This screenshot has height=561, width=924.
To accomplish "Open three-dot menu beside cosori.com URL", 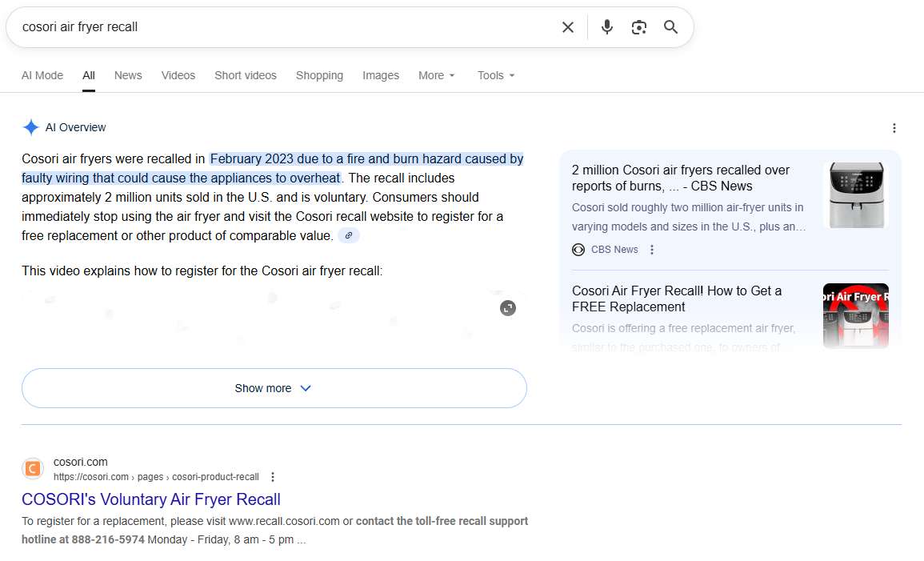I will coord(272,477).
